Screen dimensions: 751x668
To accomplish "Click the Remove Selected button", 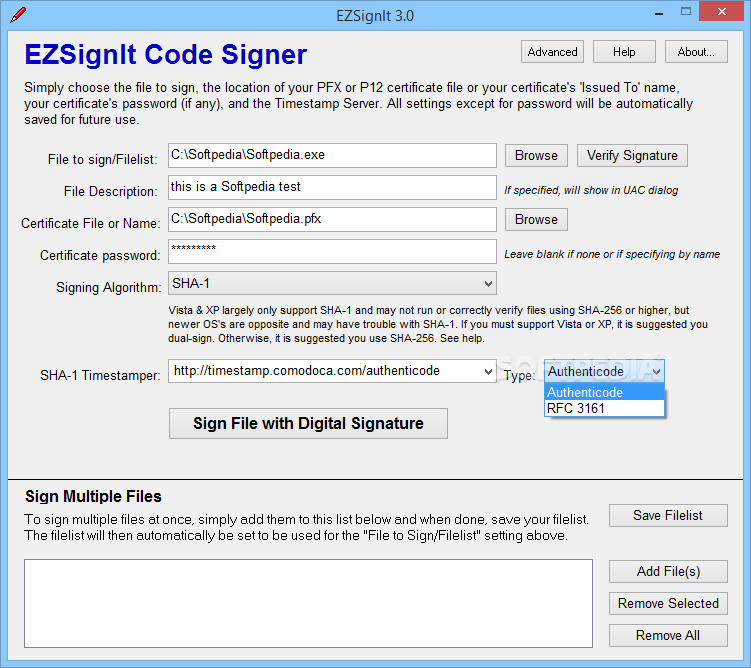I will tap(668, 603).
